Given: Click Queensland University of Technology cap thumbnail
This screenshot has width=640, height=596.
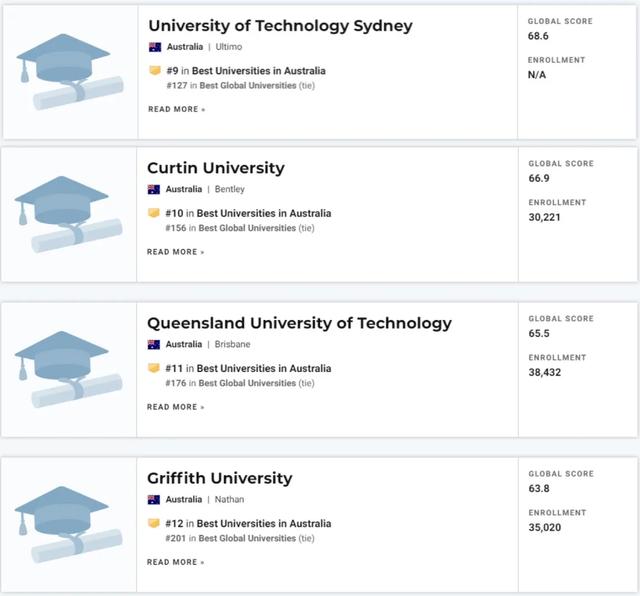Looking at the screenshot, I should (x=69, y=369).
